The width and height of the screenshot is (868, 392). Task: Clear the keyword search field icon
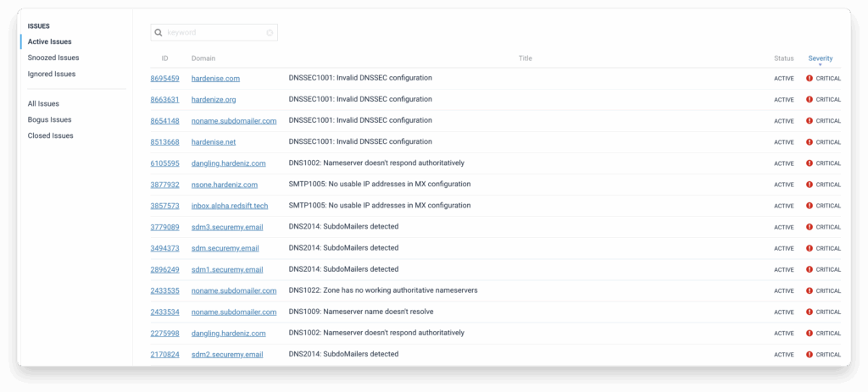coord(270,33)
